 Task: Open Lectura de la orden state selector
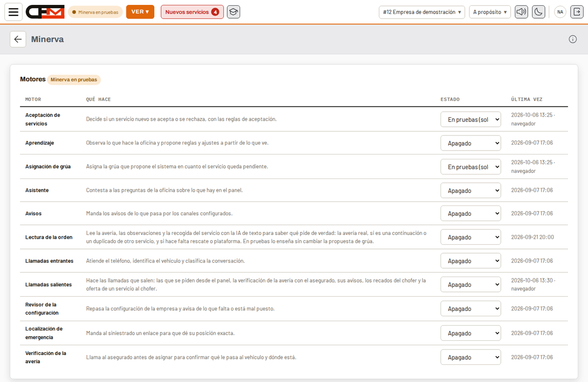point(470,237)
